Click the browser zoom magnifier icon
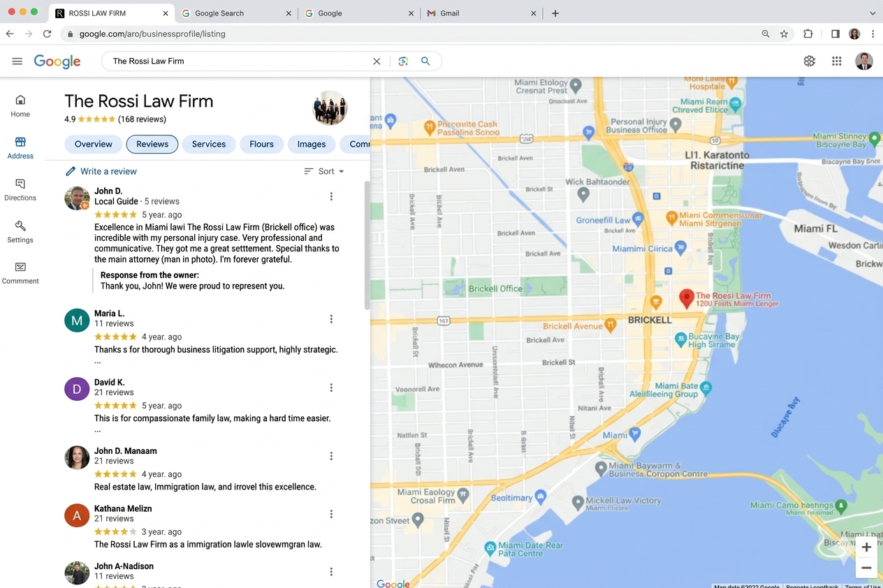The image size is (883, 588). tap(766, 34)
